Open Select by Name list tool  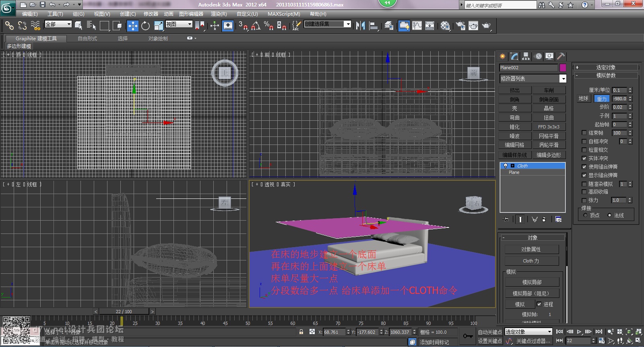(91, 26)
